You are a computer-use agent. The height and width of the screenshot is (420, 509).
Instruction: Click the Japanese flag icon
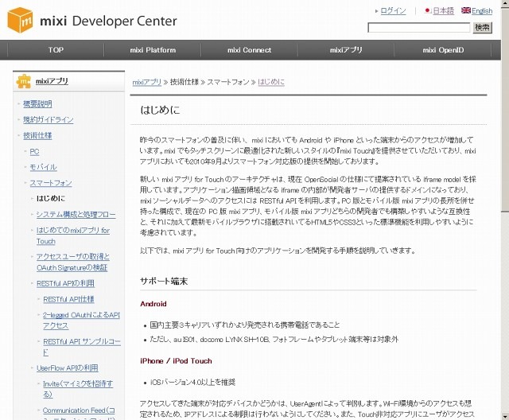point(428,10)
